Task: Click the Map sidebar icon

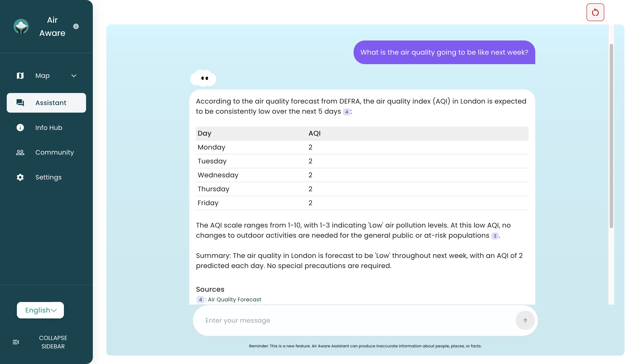Action: click(x=20, y=75)
